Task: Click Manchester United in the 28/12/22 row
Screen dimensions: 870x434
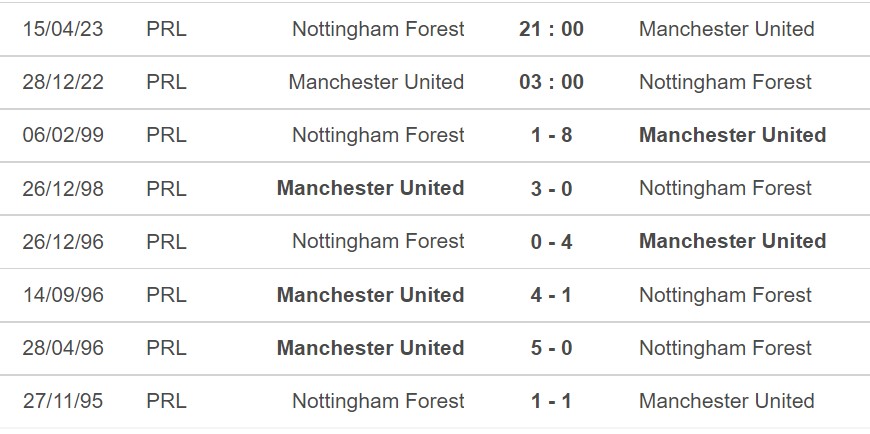Action: point(376,82)
